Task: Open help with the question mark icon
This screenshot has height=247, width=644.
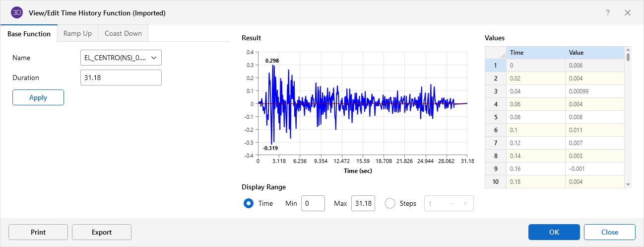Action: 608,13
